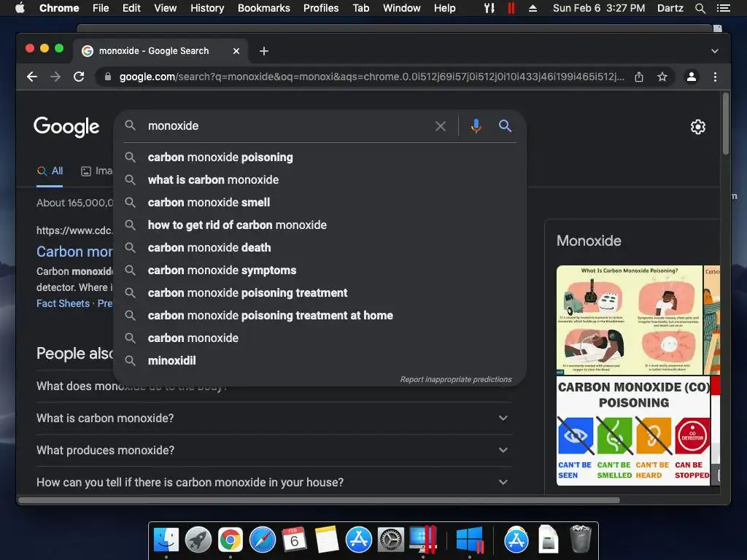747x560 pixels.
Task: Bookmark this page with the star icon
Action: [662, 77]
